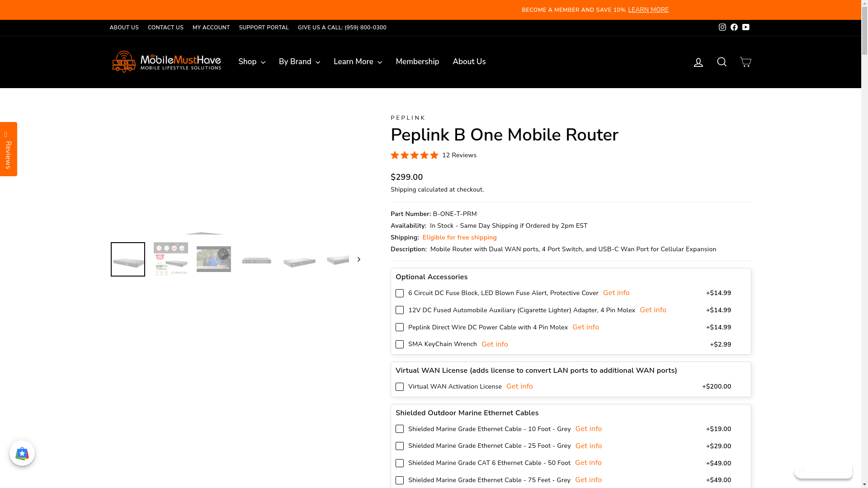Check Virtual WAN Activation License
The height and width of the screenshot is (488, 868).
point(400,387)
